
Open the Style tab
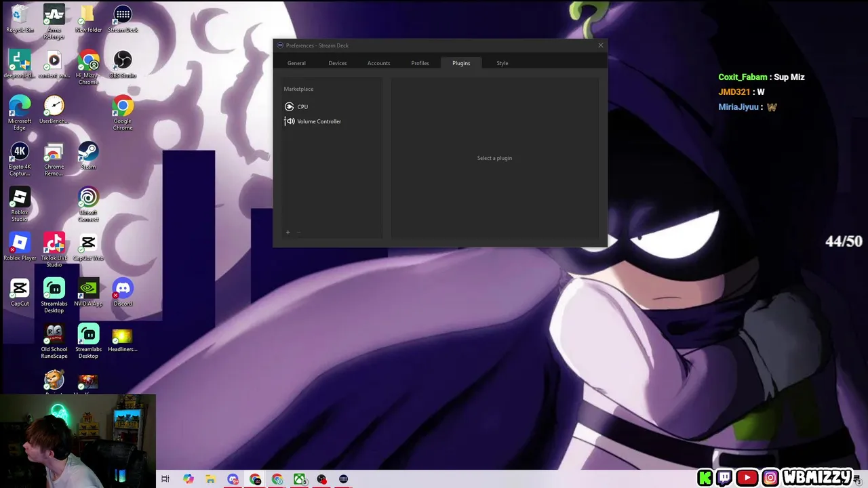pos(502,63)
